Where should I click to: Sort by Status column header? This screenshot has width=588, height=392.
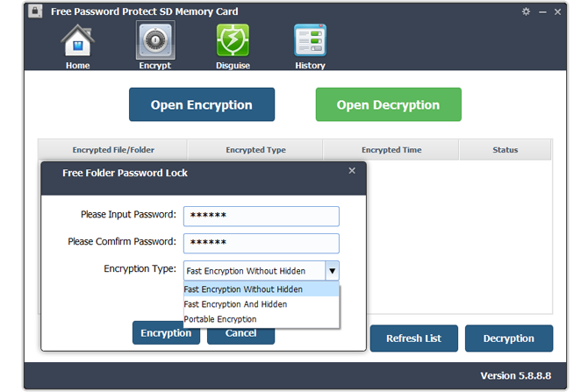[x=506, y=150]
